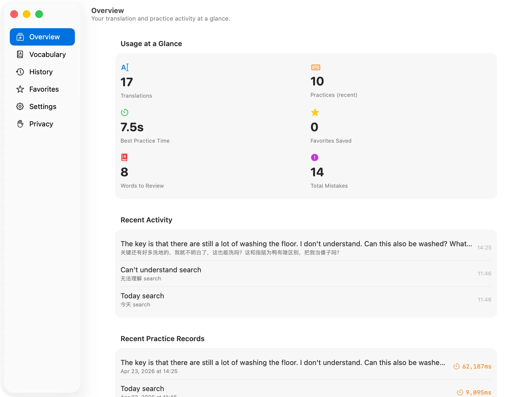Click the Best Practice Time label
Viewport: 532px width, 397px height.
[145, 141]
